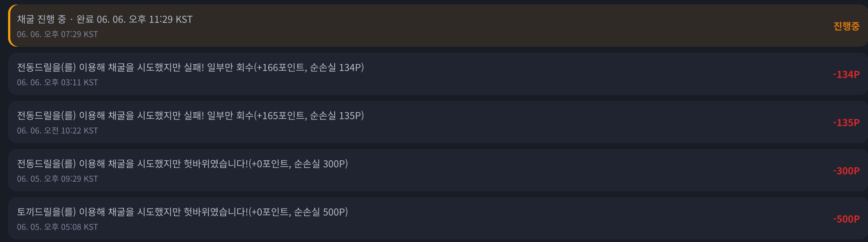Select the -500P loss amount
The height and width of the screenshot is (242, 868).
click(846, 219)
